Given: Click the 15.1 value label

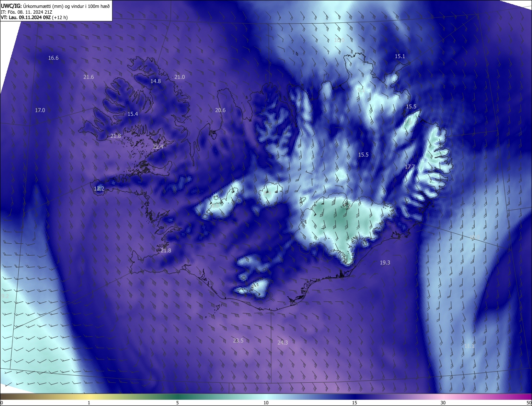Looking at the screenshot, I should click(x=400, y=56).
